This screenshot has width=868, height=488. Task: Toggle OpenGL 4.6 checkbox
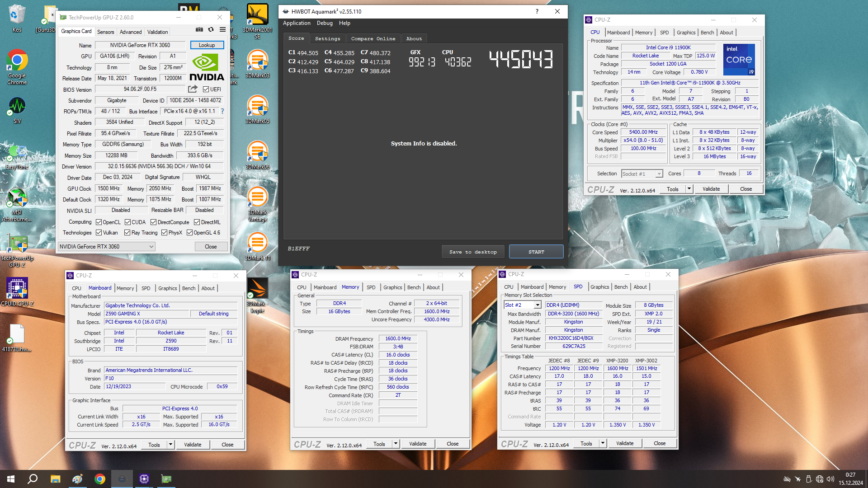pos(190,233)
